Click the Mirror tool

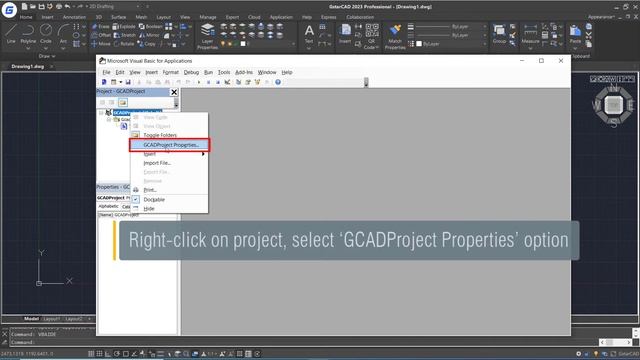click(148, 35)
